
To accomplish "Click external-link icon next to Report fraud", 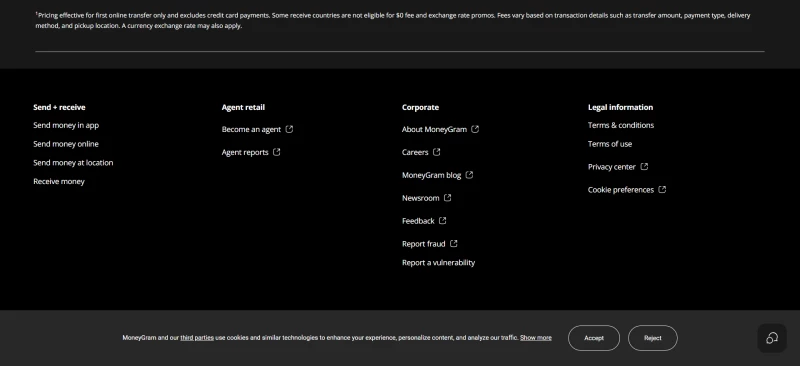I will coord(454,243).
